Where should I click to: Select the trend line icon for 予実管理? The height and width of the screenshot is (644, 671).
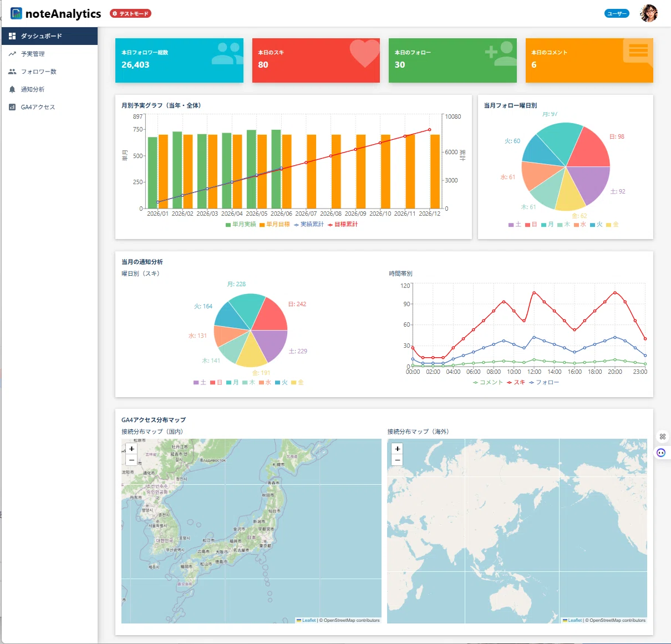click(x=12, y=54)
